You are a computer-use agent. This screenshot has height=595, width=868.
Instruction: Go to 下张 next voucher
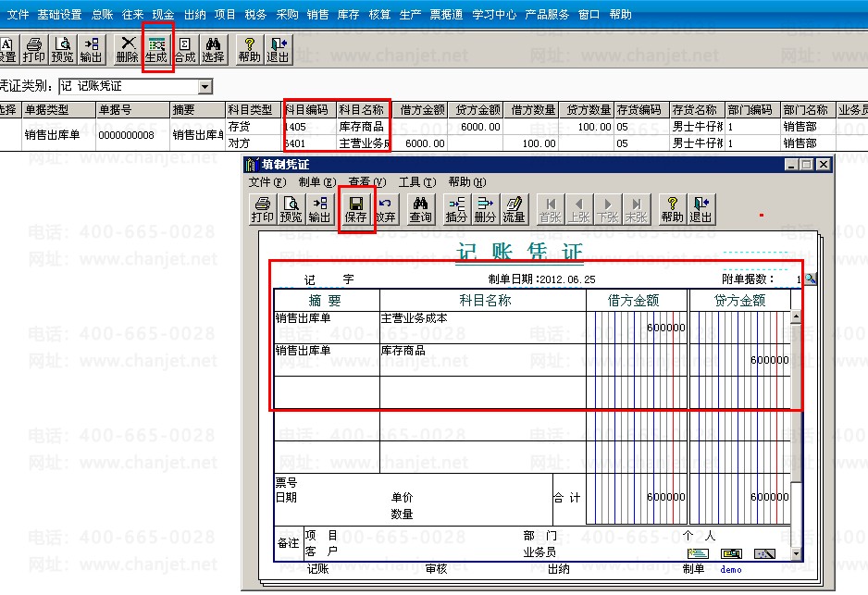[608, 209]
